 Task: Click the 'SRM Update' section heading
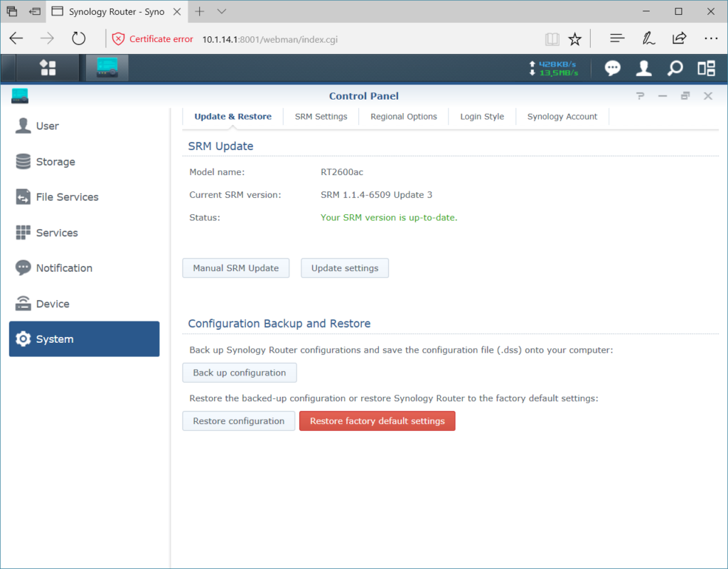tap(220, 146)
